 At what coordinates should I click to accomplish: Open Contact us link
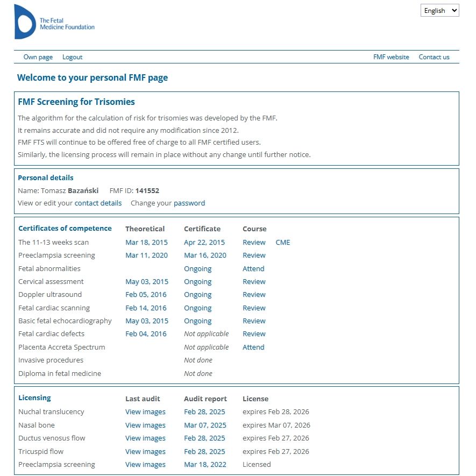pos(434,57)
